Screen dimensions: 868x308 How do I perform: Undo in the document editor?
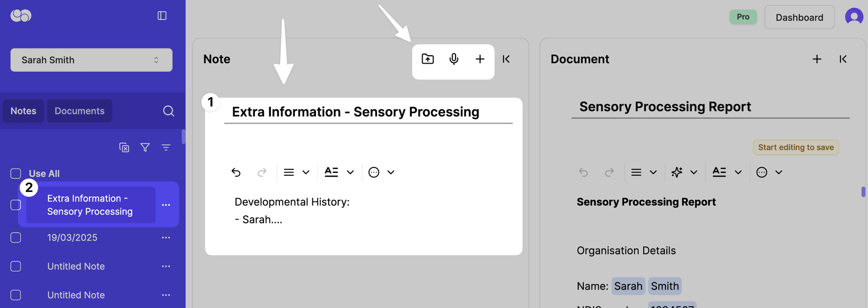(583, 173)
